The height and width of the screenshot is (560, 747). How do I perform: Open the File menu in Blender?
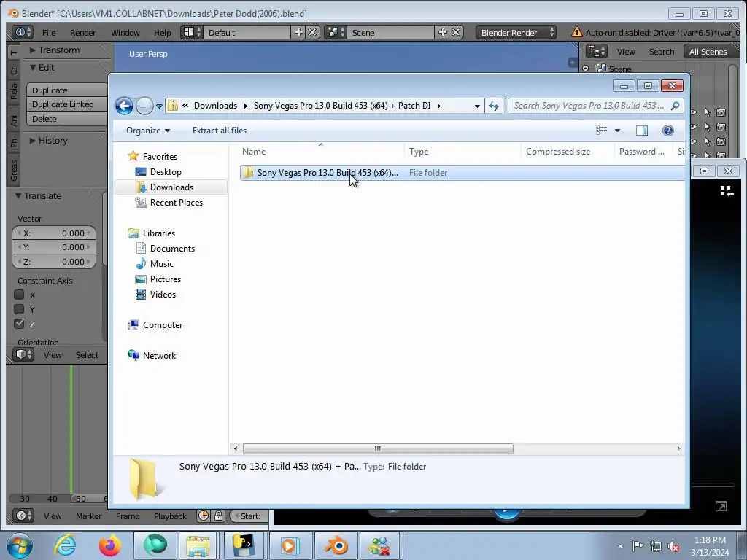click(49, 32)
